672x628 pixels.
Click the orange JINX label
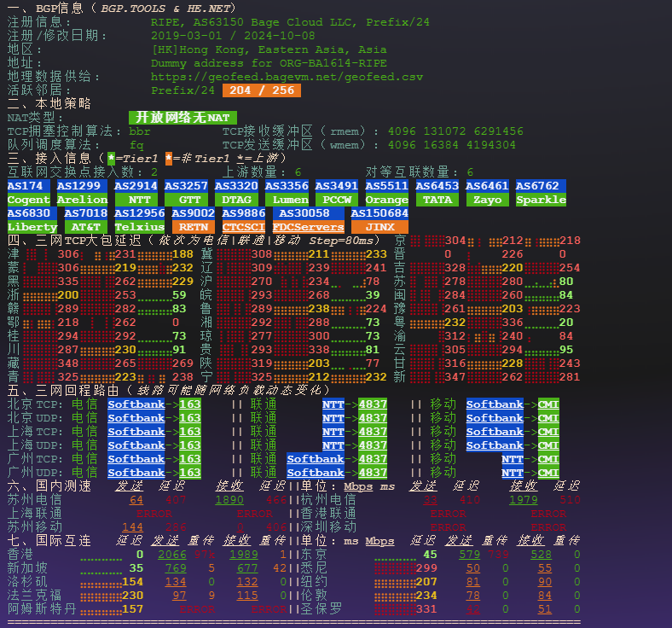point(379,227)
